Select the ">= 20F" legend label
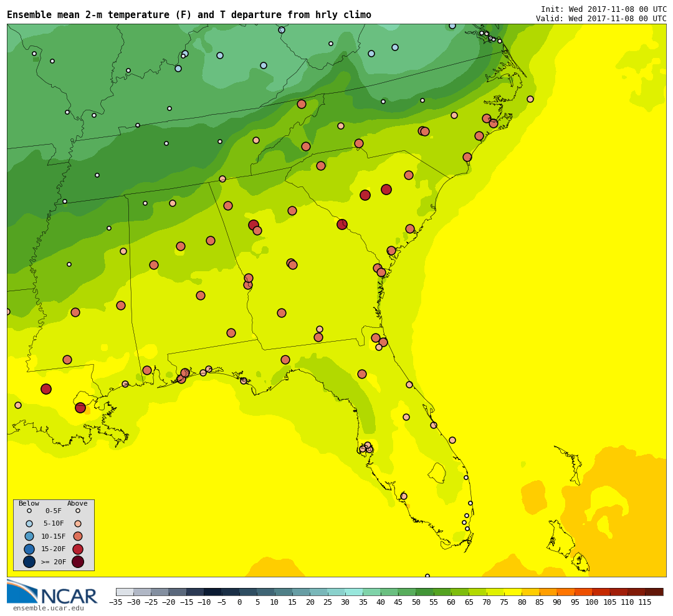The height and width of the screenshot is (616, 673). click(x=54, y=562)
